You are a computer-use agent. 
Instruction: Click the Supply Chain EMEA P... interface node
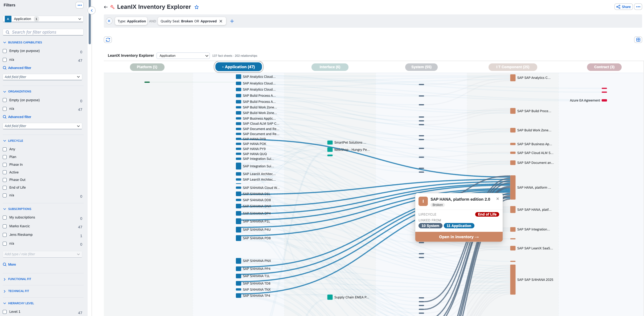coord(330,297)
